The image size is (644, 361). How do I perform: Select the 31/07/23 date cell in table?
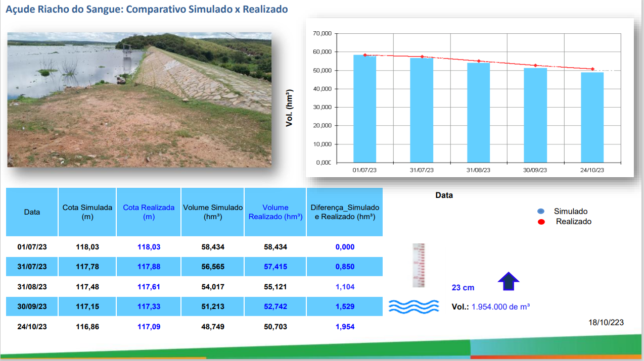tap(32, 267)
